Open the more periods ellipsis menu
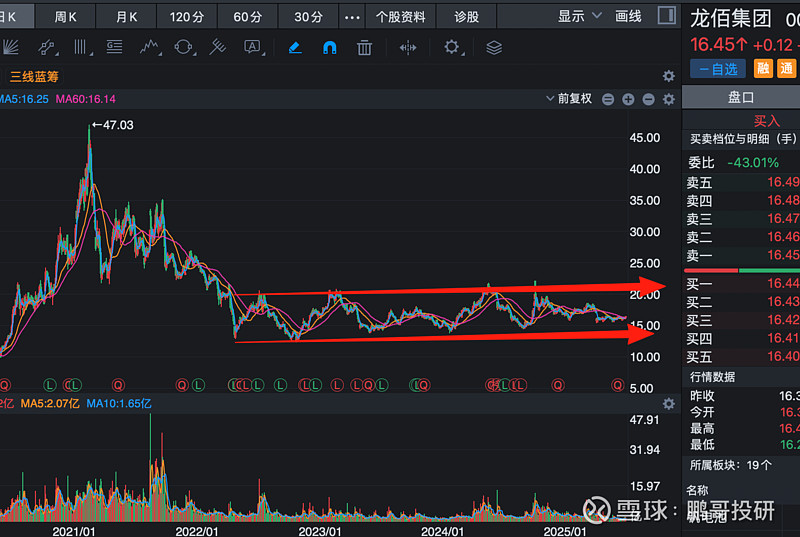Image resolution: width=800 pixels, height=537 pixels. pos(352,17)
